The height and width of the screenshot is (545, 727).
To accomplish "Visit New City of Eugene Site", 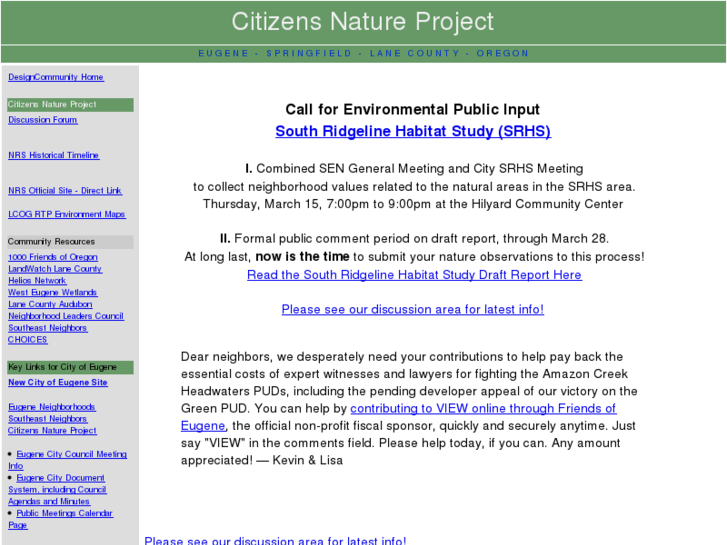I will (57, 382).
